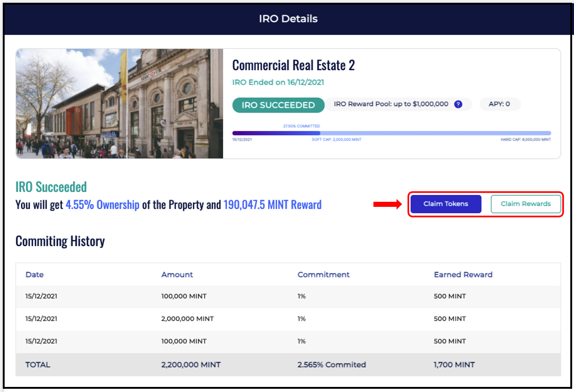Click the 190,047.5 MINT Reward text
This screenshot has width=574, height=392.
pyautogui.click(x=273, y=205)
